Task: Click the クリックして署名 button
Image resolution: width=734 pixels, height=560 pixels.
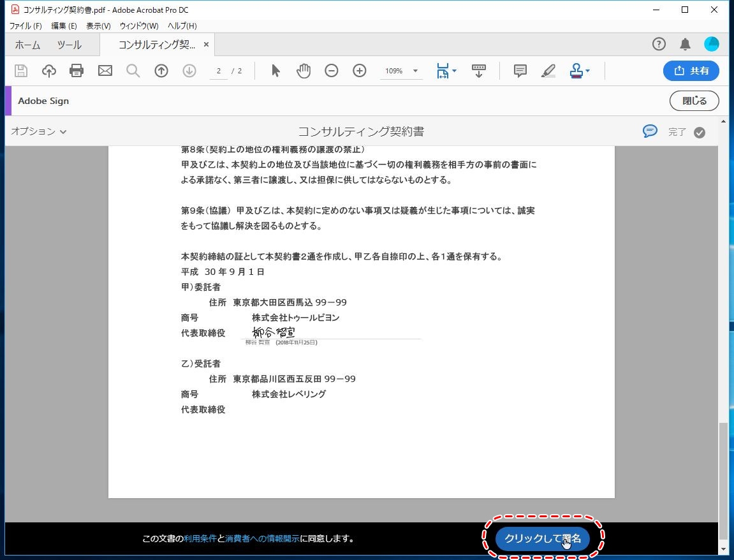Action: point(542,538)
